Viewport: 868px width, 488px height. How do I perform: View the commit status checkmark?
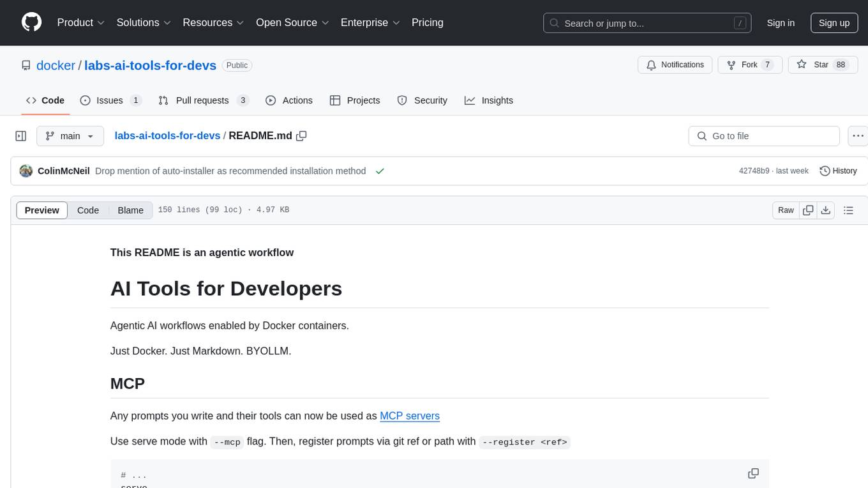[x=380, y=171]
